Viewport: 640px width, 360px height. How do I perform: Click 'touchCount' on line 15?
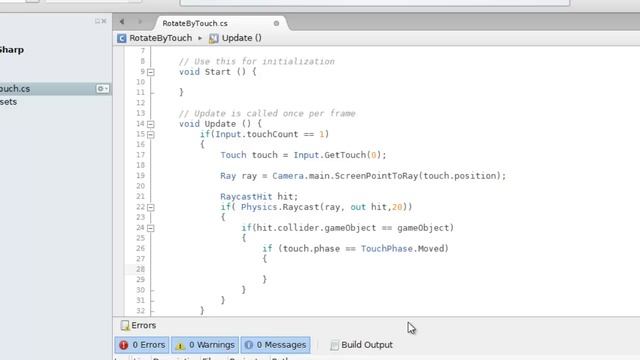coord(272,134)
